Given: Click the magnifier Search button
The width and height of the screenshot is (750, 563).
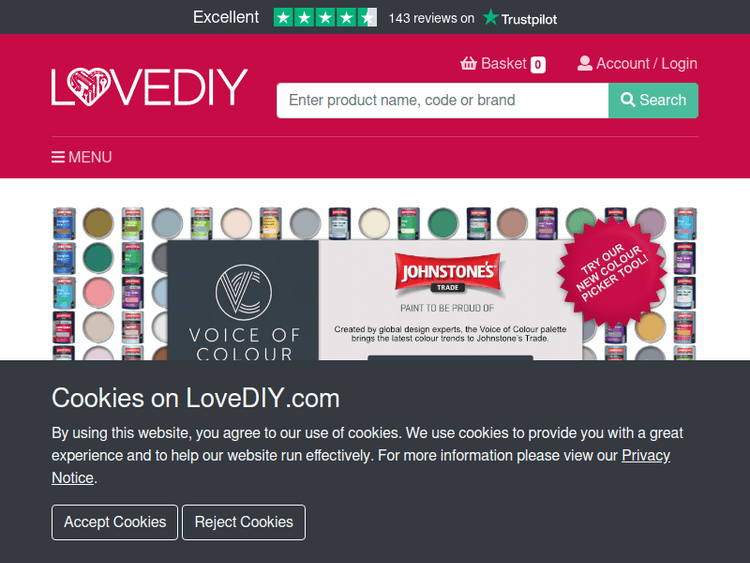Looking at the screenshot, I should click(x=653, y=100).
